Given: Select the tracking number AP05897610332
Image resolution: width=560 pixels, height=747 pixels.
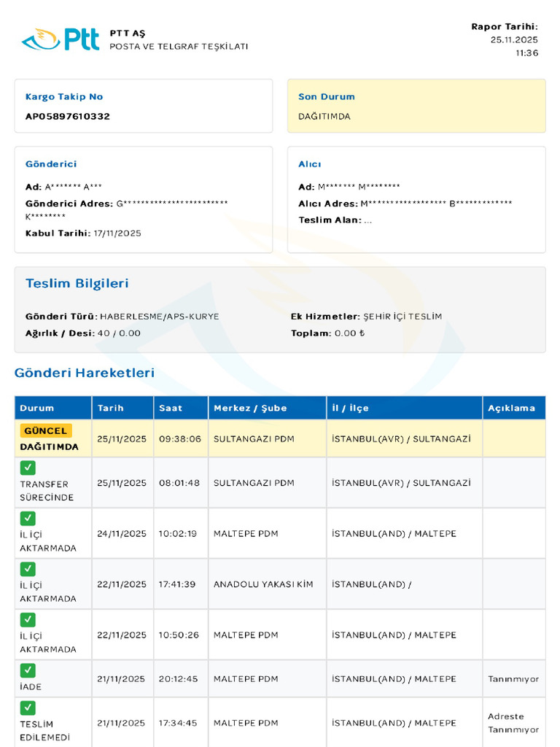Looking at the screenshot, I should coord(68,116).
